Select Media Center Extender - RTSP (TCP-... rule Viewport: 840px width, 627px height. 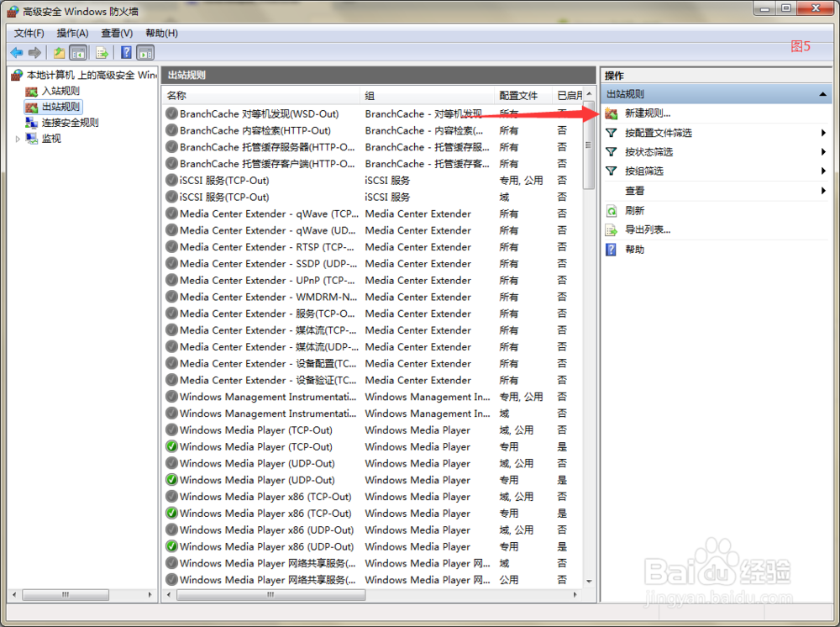click(x=373, y=247)
